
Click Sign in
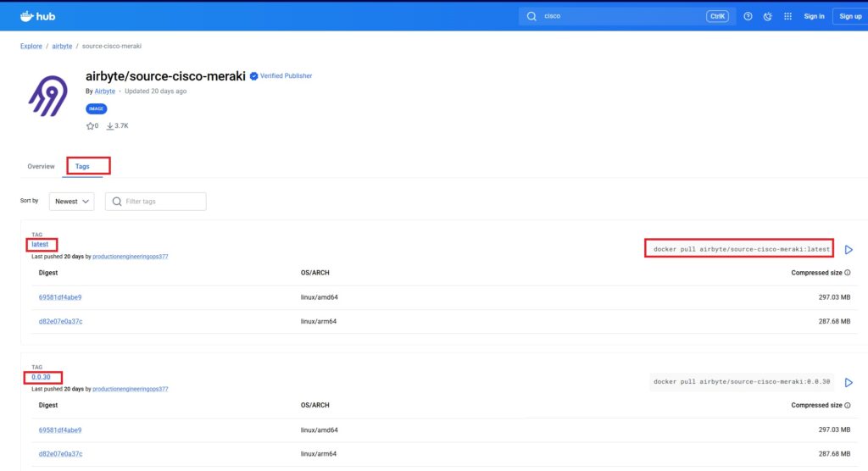(814, 16)
